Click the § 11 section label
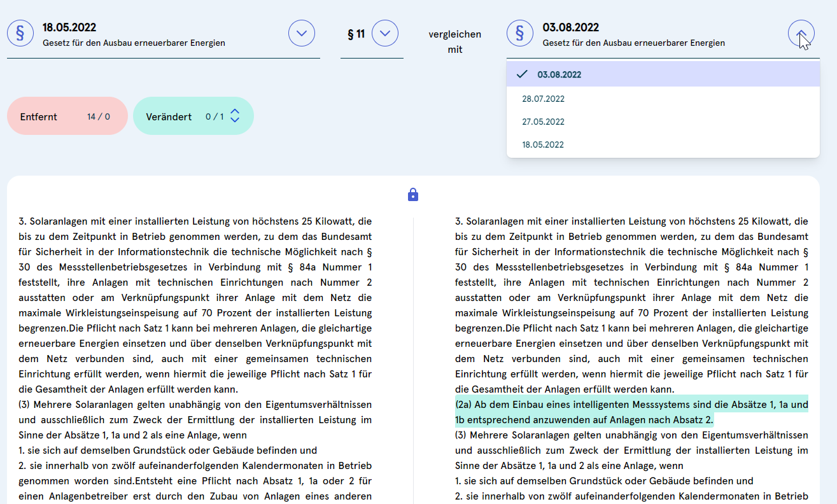Screen dimensions: 837x504 356,34
